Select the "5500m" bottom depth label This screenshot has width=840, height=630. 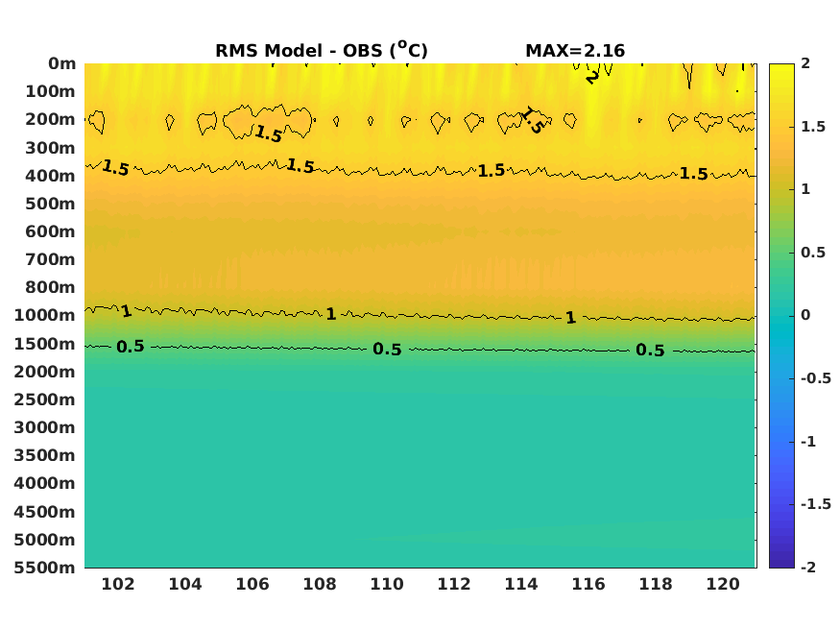45,568
